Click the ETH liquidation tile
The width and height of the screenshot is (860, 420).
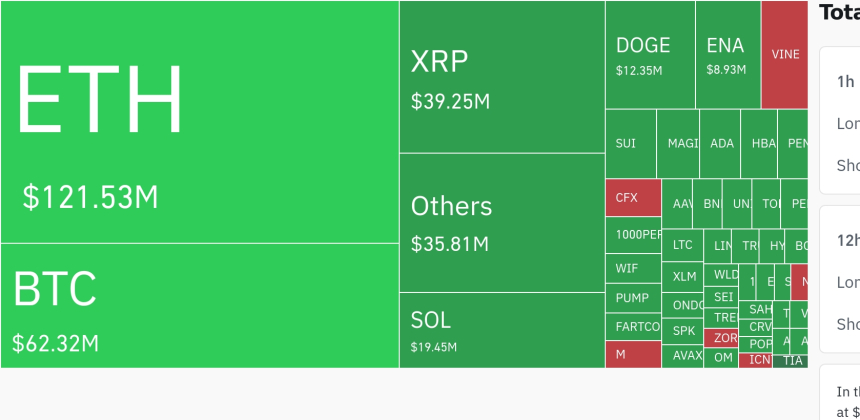[200, 122]
